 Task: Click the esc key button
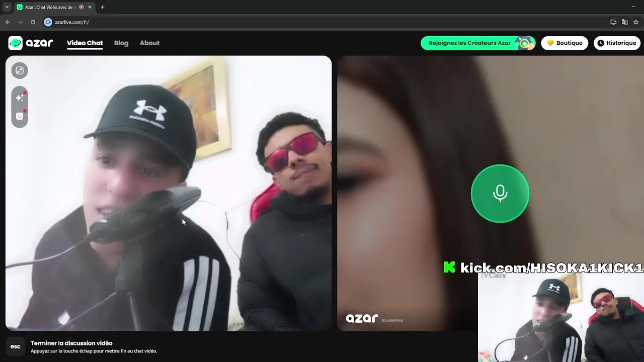pyautogui.click(x=16, y=346)
